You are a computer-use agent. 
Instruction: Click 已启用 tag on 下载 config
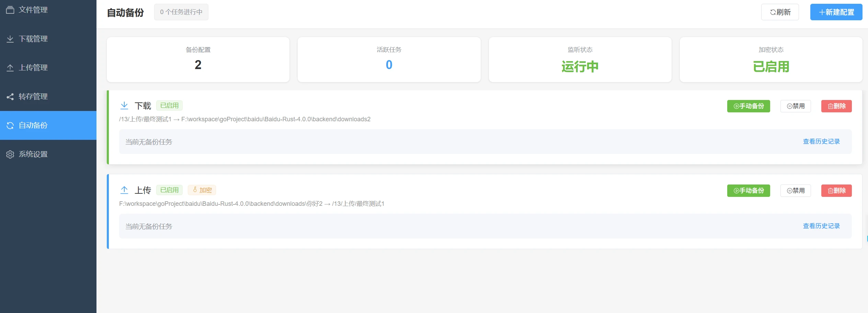[169, 105]
